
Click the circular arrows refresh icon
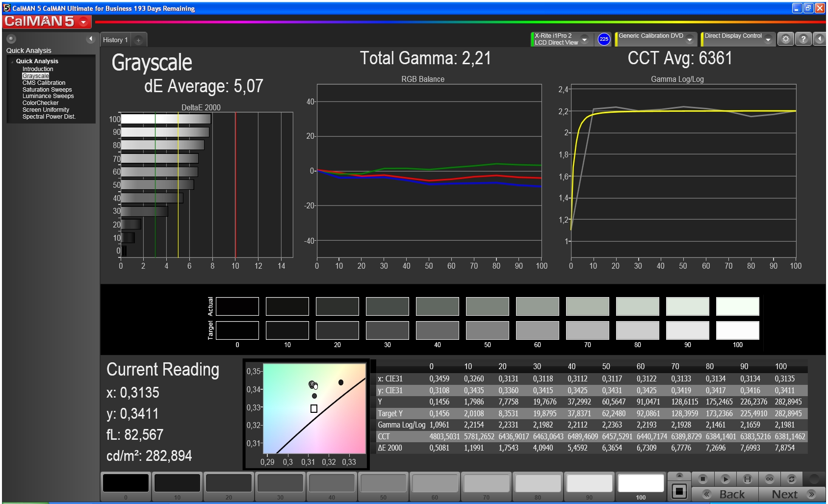791,479
